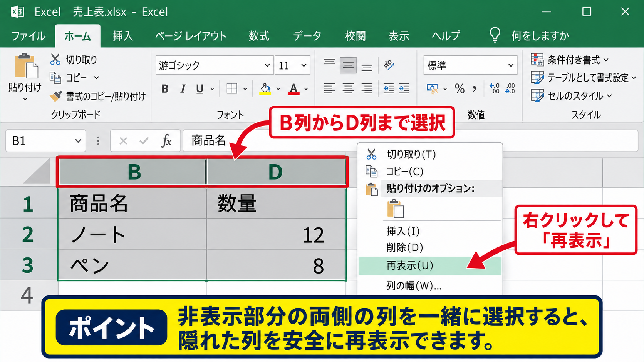Screen dimensions: 644x362
Task: Click the increase decimal icon
Action: click(x=495, y=89)
